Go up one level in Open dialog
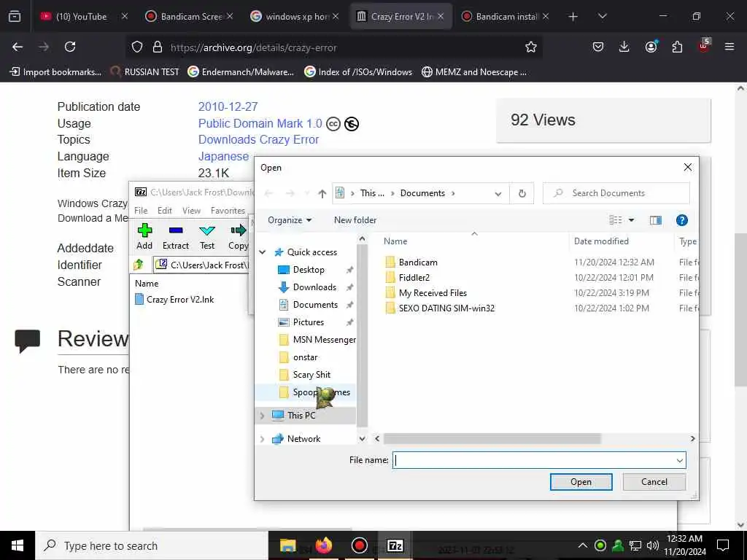This screenshot has height=560, width=747. coord(322,193)
